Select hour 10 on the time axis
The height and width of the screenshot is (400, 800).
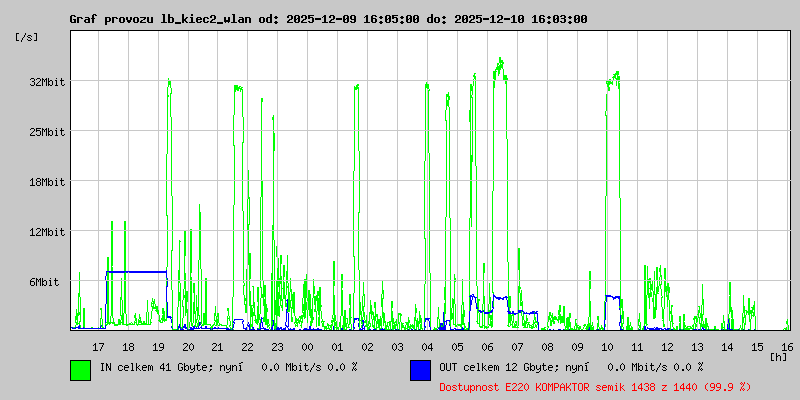(607, 346)
